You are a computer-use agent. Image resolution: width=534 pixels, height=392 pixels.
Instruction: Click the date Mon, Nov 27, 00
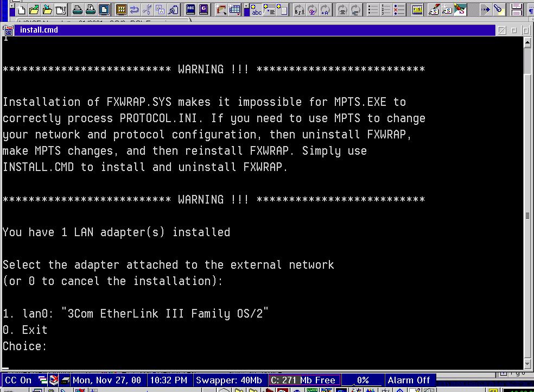tap(107, 380)
